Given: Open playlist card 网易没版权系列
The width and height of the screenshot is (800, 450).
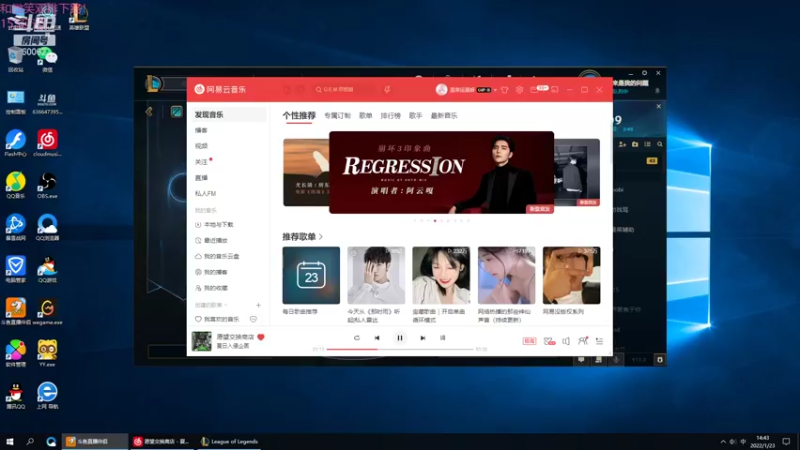Looking at the screenshot, I should 571,276.
